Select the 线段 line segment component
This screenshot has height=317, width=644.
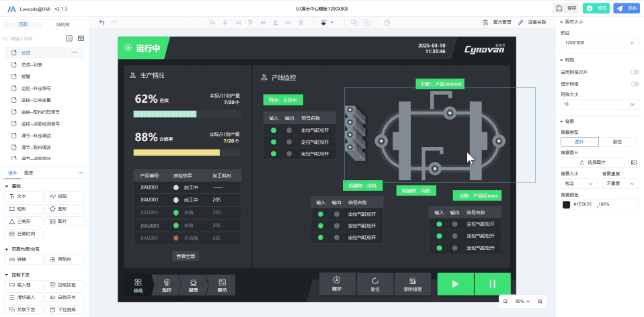[x=64, y=196]
